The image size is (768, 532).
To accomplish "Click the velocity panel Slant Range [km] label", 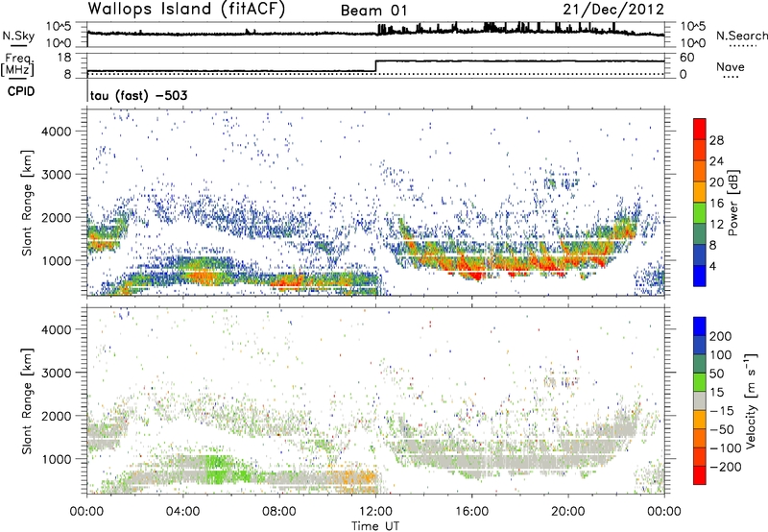I will point(27,401).
